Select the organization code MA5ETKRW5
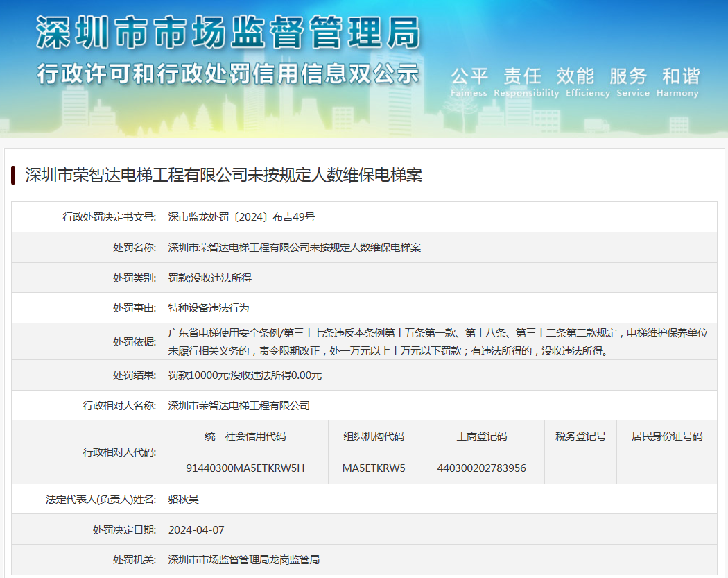Image resolution: width=728 pixels, height=578 pixels. (x=374, y=468)
